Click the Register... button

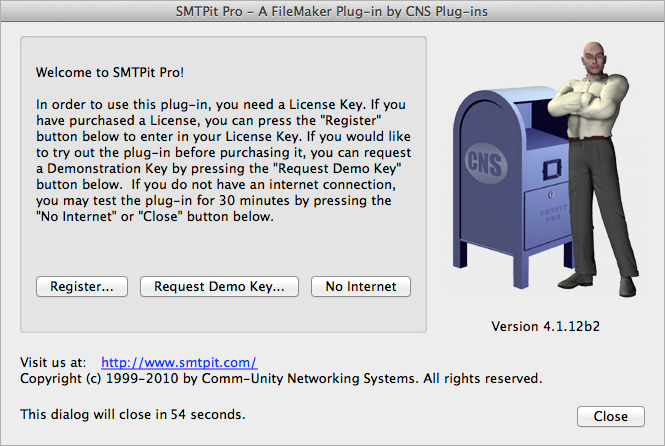(82, 287)
